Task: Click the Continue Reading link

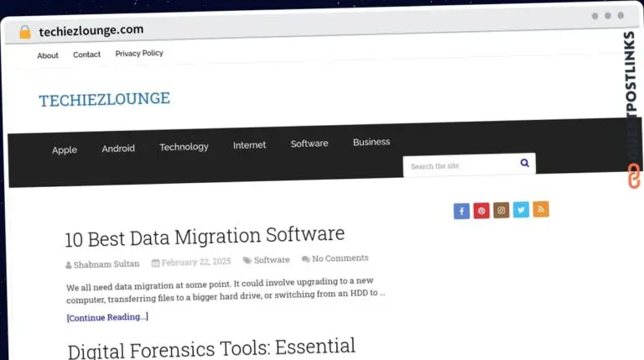Action: tap(107, 317)
